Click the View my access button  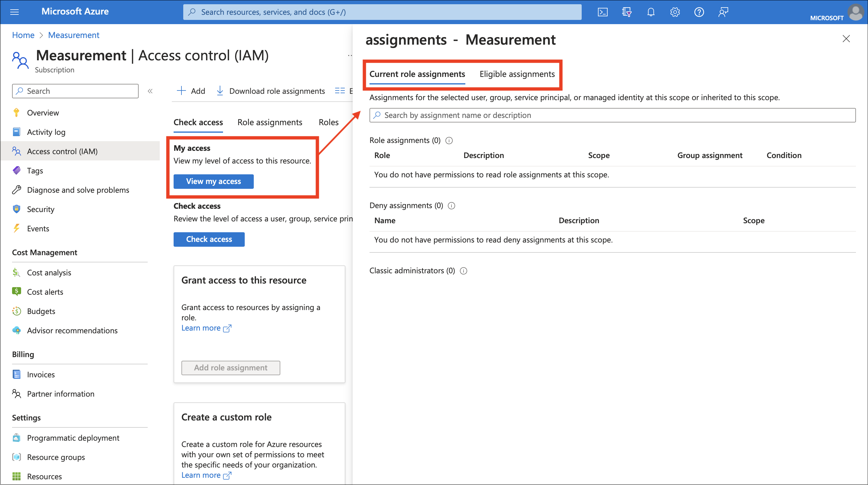(x=213, y=181)
